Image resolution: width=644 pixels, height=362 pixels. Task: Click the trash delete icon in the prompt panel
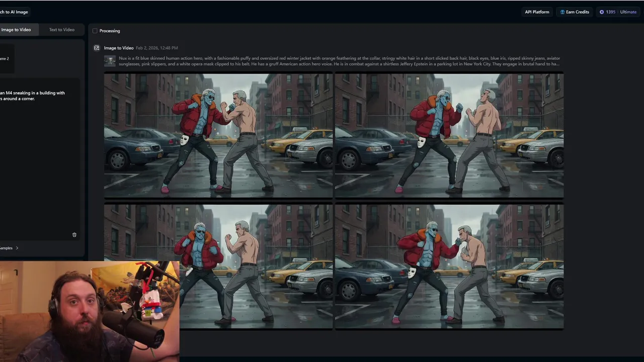pos(74,235)
